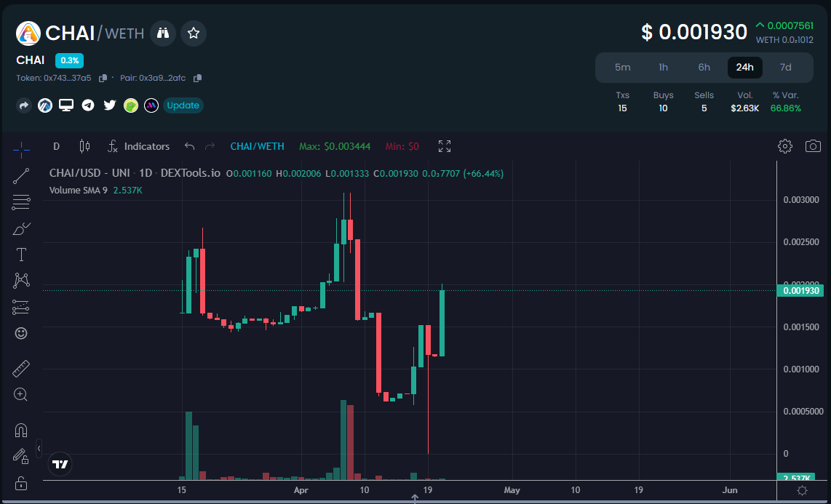Screen dimensions: 831x504
Task: Open the green CoinGecko icon link
Action: tap(131, 105)
